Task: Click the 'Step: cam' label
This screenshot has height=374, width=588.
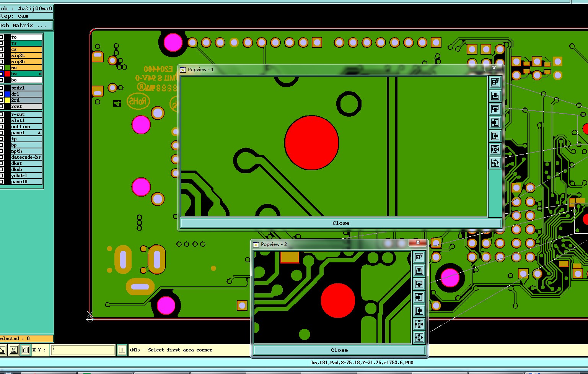Action: pos(15,16)
